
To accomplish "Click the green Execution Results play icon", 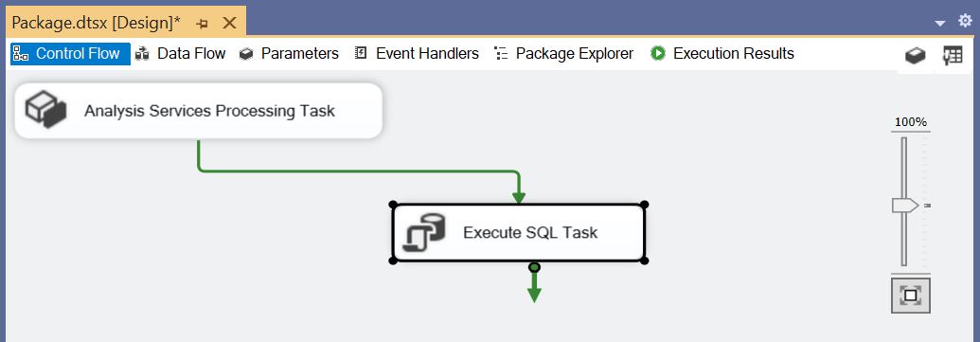I will [x=657, y=54].
